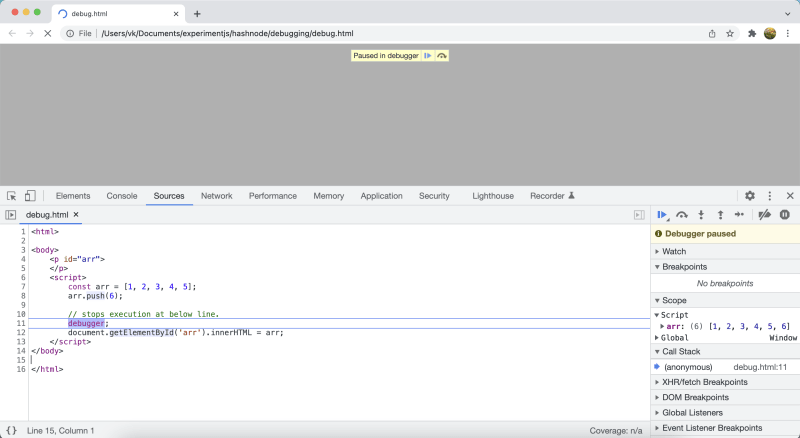Open the Memory panel

[x=329, y=196]
